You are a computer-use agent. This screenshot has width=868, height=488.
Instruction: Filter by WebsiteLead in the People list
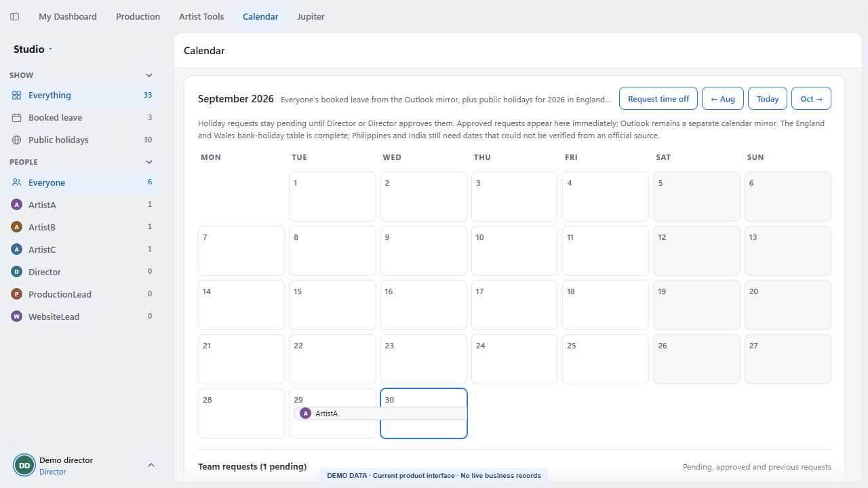[81, 317]
